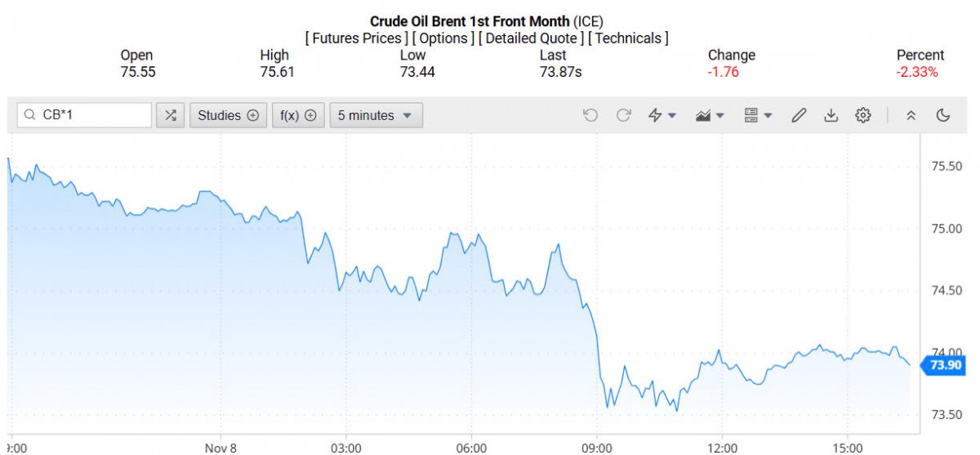This screenshot has height=455, width=980.
Task: Redo the chart action
Action: pyautogui.click(x=623, y=115)
